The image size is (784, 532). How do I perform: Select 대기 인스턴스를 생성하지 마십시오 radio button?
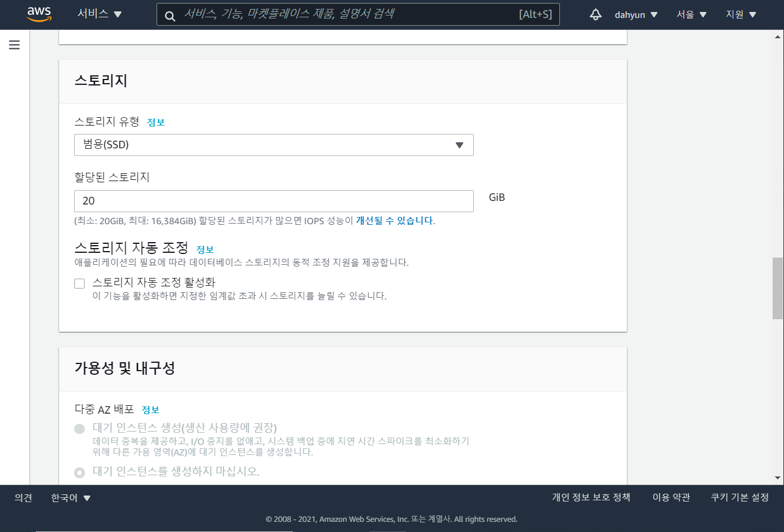tap(79, 472)
